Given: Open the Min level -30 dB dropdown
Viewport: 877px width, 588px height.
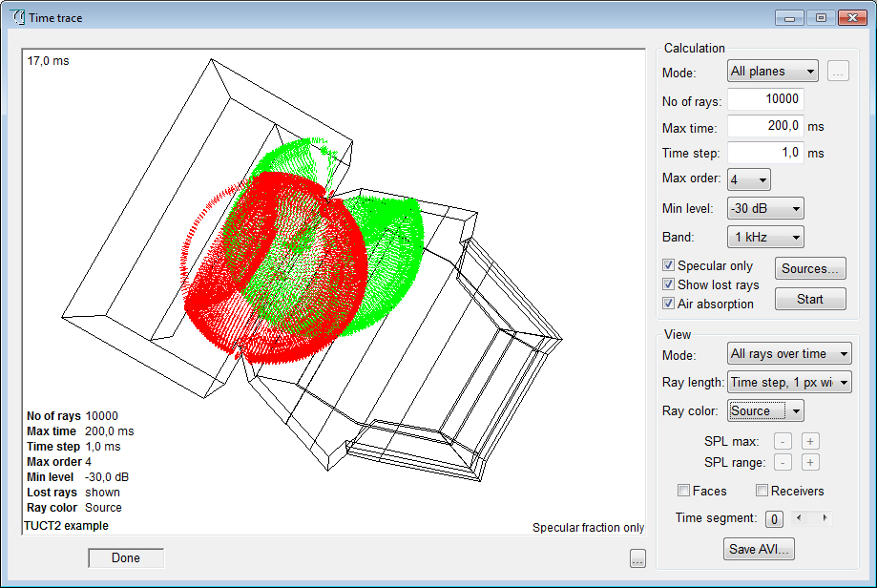Looking at the screenshot, I should pyautogui.click(x=765, y=209).
